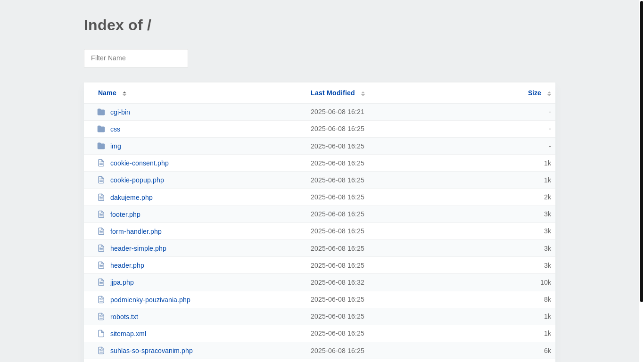Open podmienky-pouzivania.php file link

tap(150, 300)
